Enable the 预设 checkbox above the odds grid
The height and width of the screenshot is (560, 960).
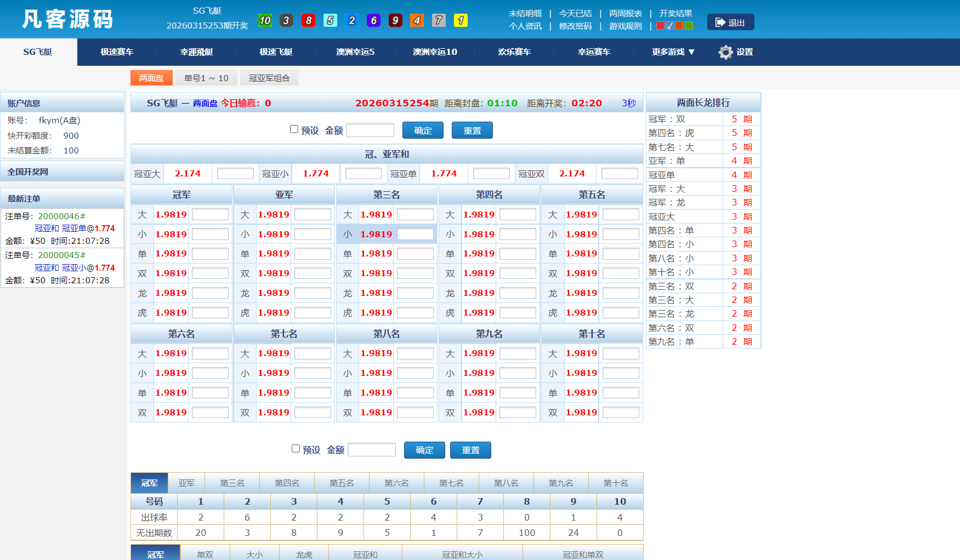click(294, 129)
